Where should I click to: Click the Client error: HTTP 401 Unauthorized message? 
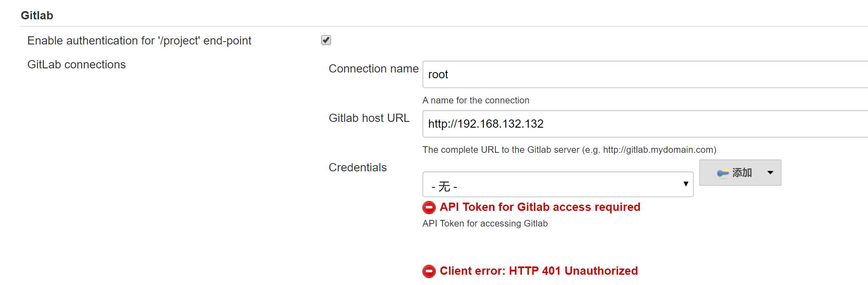pyautogui.click(x=539, y=271)
